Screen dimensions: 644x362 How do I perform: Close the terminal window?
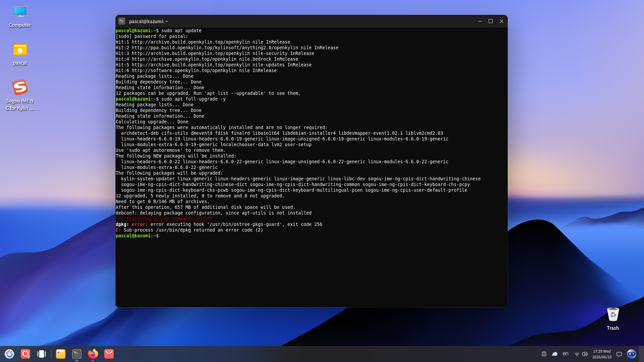point(501,21)
